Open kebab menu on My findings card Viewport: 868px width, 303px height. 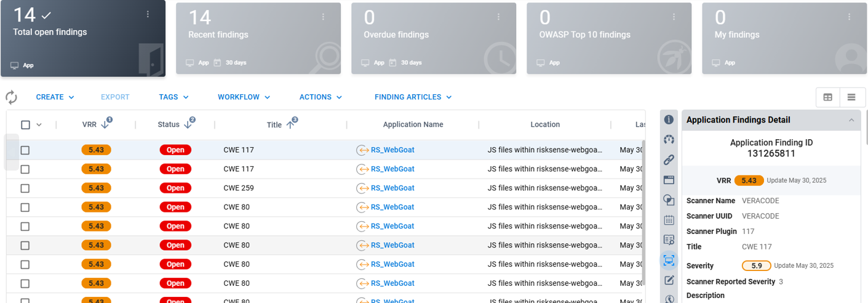coord(849,17)
